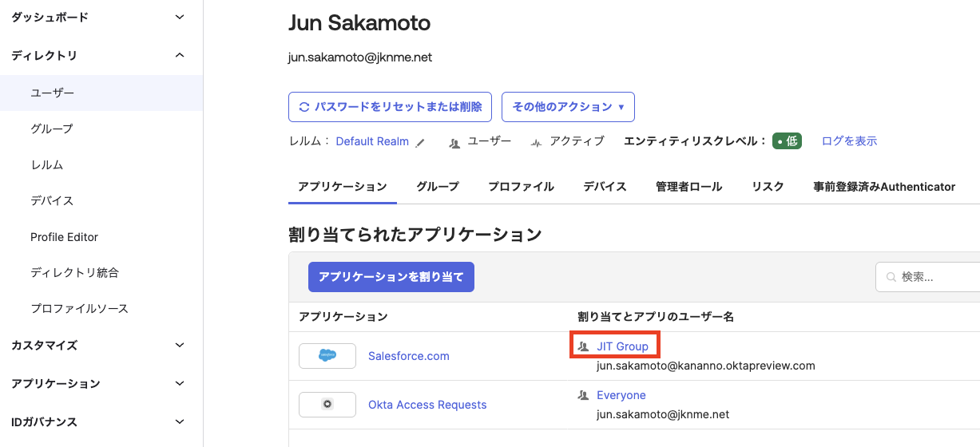Click the pencil icon beside Default Realm
The image size is (980, 447).
point(421,142)
